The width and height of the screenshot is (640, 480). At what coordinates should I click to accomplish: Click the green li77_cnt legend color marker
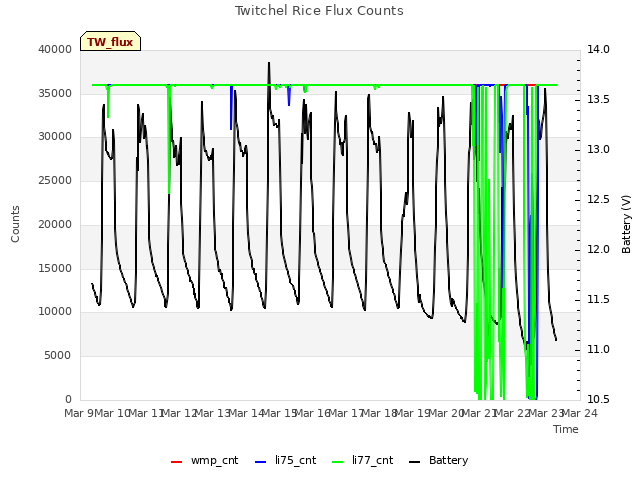337,462
